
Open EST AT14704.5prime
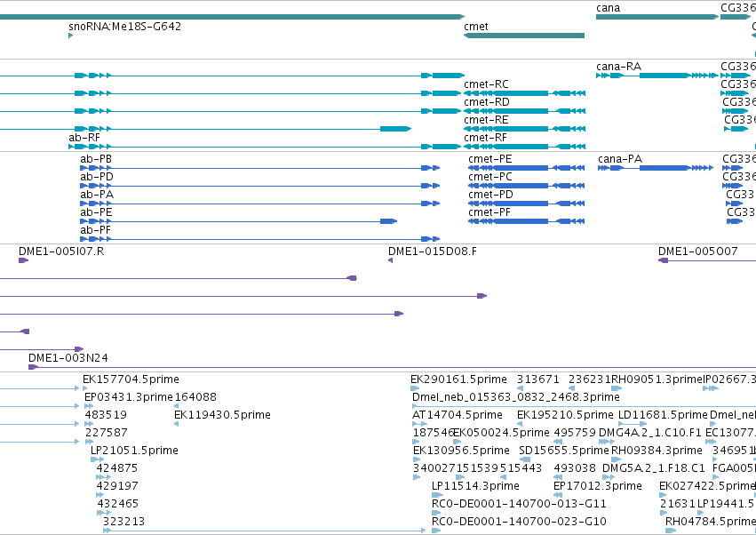pos(458,415)
